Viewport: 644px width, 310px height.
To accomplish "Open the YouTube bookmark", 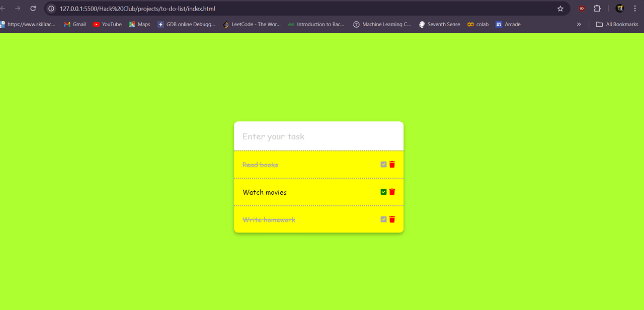I will coord(107,24).
